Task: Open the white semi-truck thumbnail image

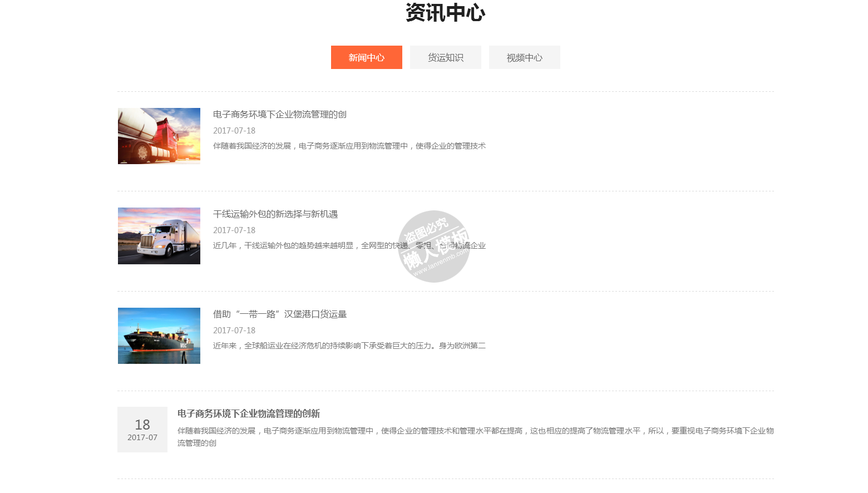Action: (x=159, y=236)
